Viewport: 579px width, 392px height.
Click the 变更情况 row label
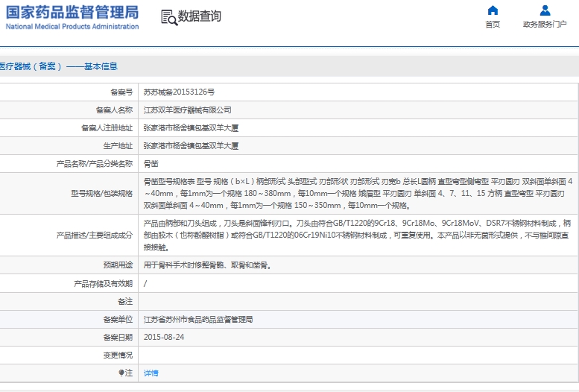click(118, 355)
